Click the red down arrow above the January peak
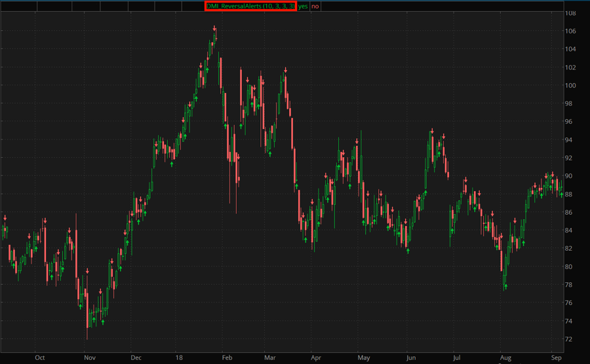590x364 pixels. tap(214, 28)
